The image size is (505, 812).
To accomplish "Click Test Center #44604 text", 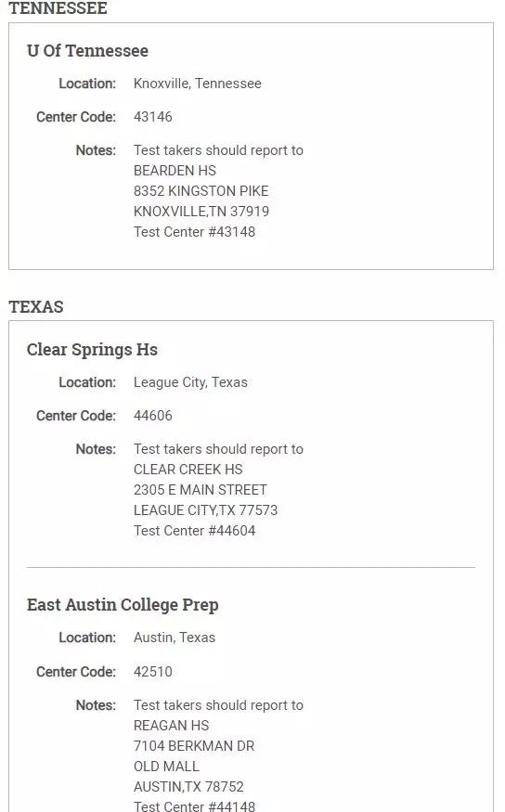I will 194,530.
